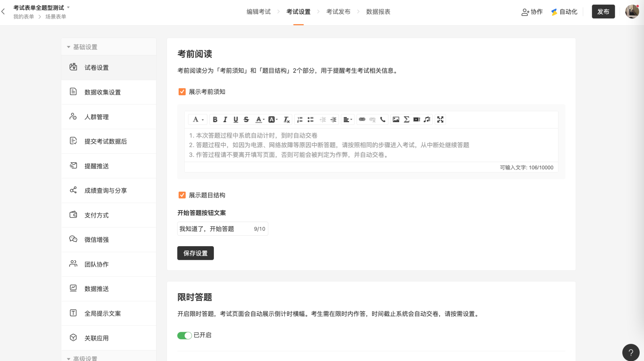
Task: Apply underline formatting in the editor
Action: (236, 119)
